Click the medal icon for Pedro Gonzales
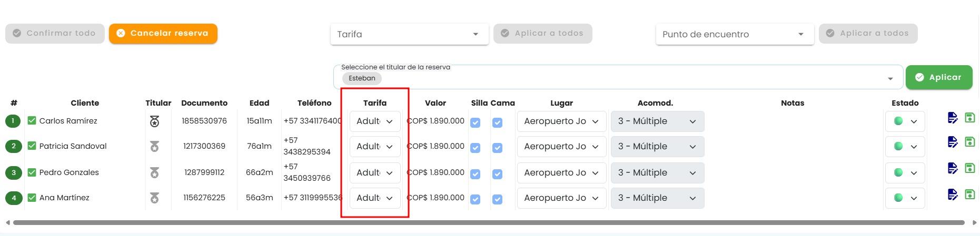The height and width of the screenshot is (236, 980). point(154,173)
